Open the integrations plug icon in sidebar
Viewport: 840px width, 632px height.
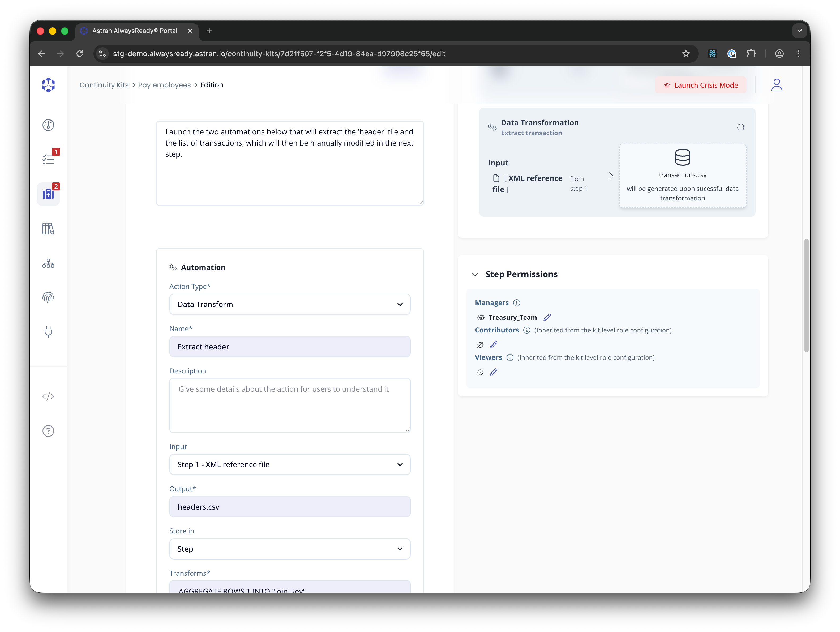tap(48, 332)
